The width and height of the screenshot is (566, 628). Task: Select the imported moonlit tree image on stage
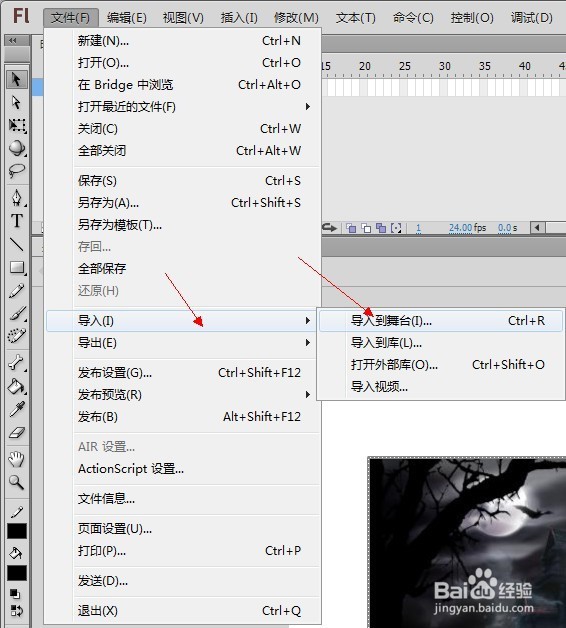(x=467, y=543)
